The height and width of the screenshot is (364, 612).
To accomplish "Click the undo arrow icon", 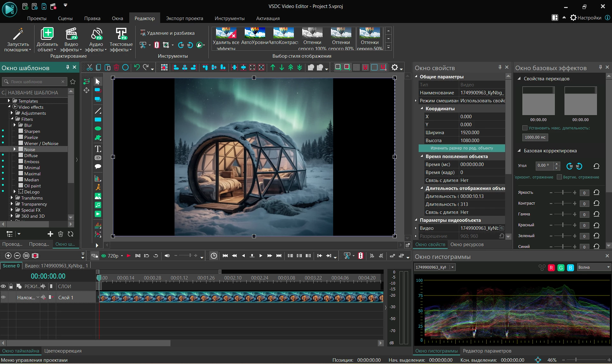I will pos(137,67).
